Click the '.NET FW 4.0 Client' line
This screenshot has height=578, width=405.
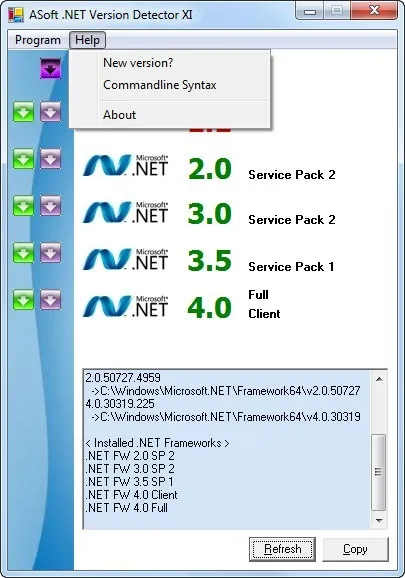tap(132, 495)
